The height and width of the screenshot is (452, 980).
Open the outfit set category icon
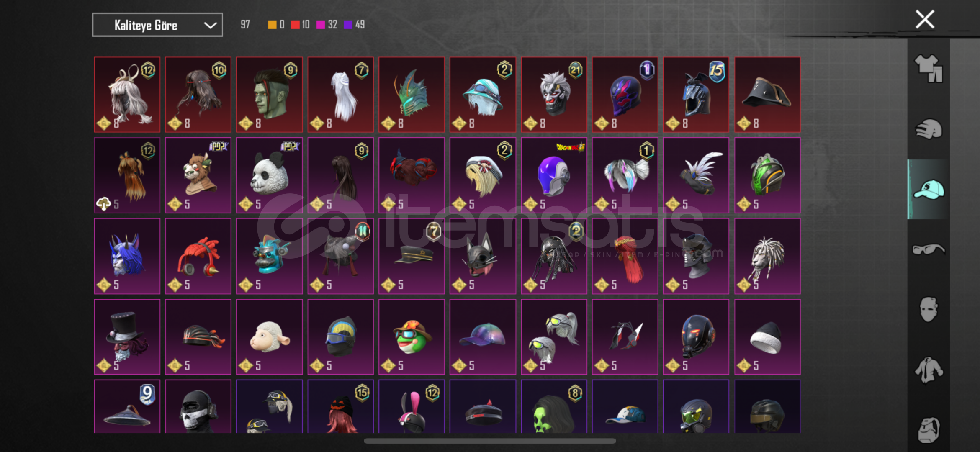928,68
